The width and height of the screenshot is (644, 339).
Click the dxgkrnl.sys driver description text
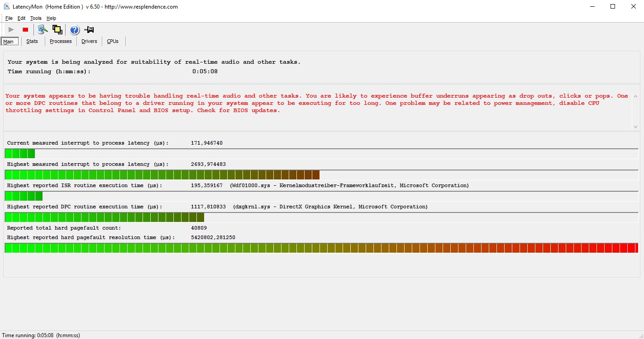[x=330, y=207]
